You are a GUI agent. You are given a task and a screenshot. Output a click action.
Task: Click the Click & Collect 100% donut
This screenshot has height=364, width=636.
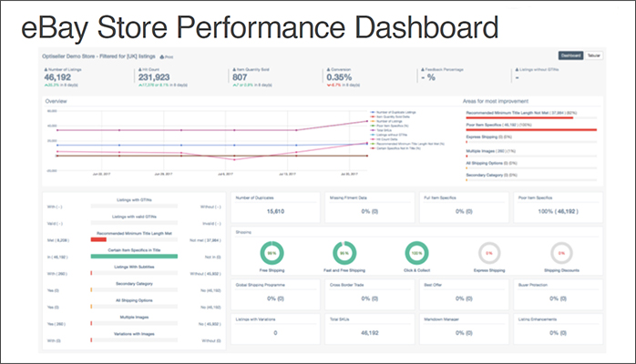click(416, 253)
